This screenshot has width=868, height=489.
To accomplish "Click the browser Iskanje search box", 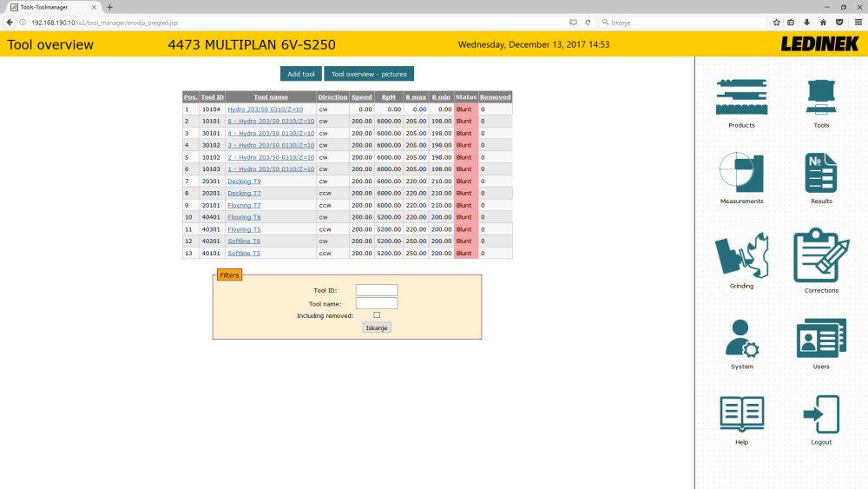I will [x=683, y=23].
